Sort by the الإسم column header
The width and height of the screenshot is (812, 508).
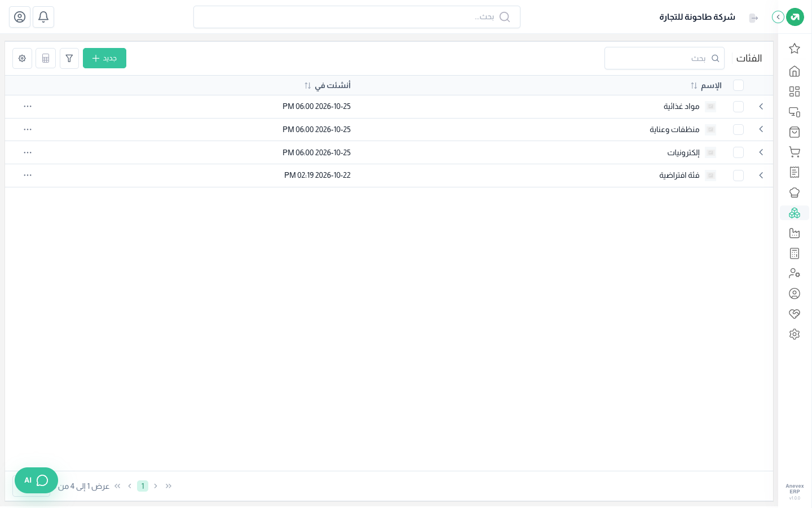coord(706,85)
